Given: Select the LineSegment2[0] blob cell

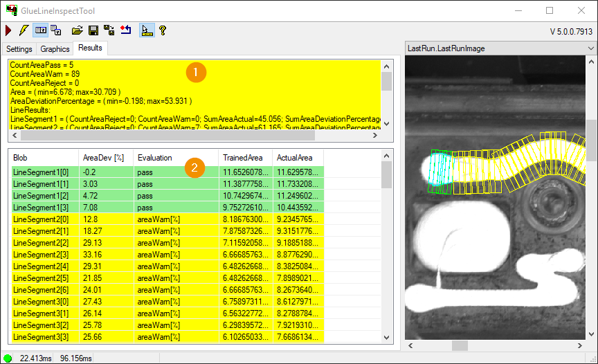Looking at the screenshot, I should coord(45,219).
